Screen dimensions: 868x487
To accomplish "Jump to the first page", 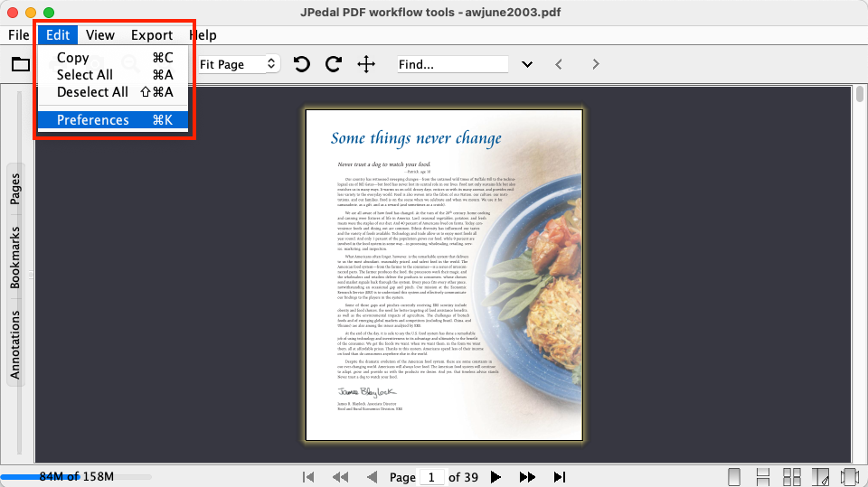I will 308,477.
